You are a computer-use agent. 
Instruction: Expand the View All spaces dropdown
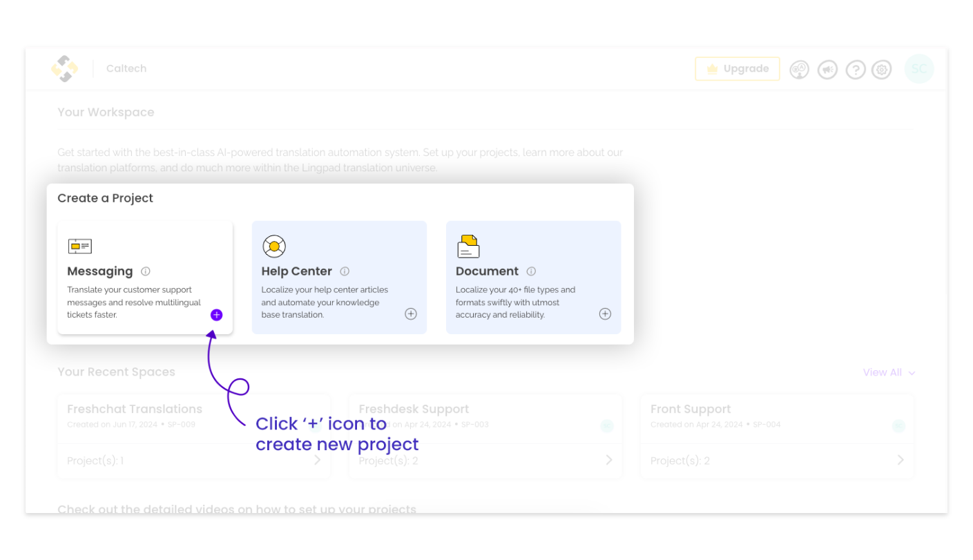(x=889, y=372)
